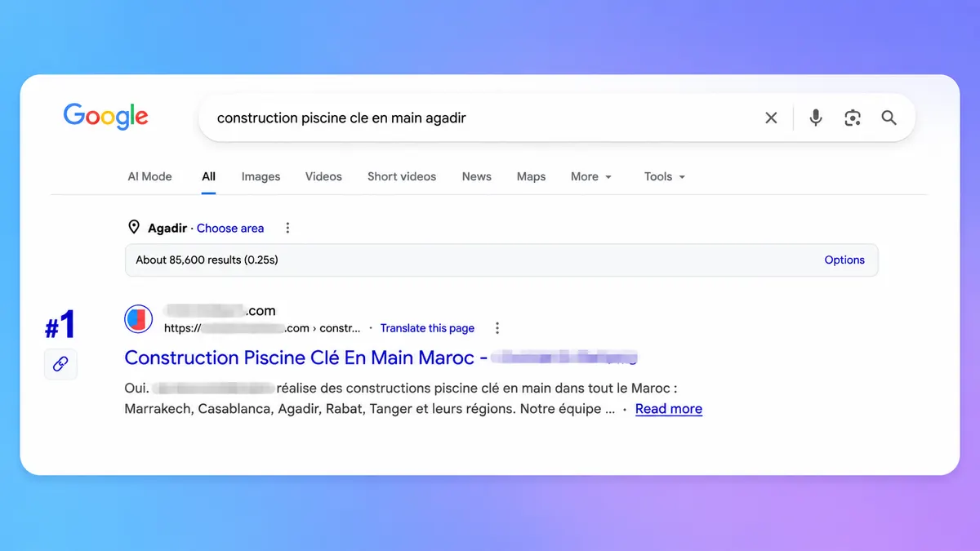Switch to AI Mode tab

click(150, 176)
